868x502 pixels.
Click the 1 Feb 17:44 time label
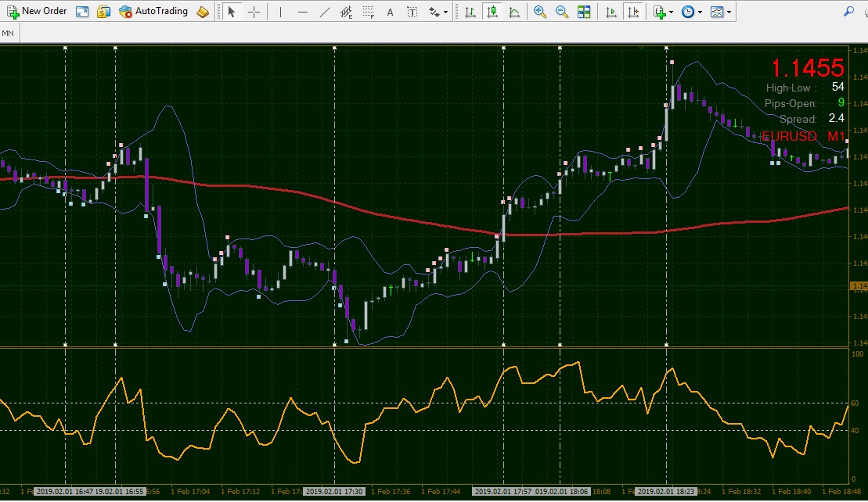coord(441,491)
